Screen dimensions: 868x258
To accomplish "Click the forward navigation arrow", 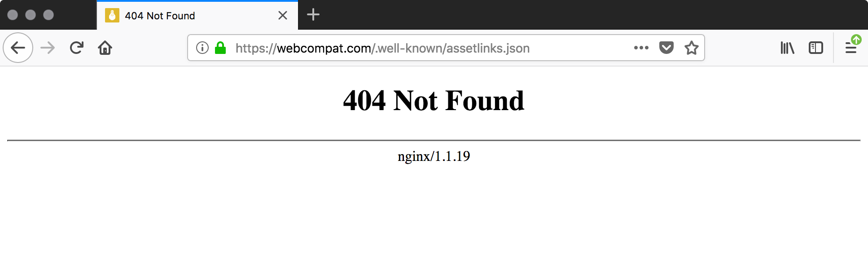I will point(48,48).
